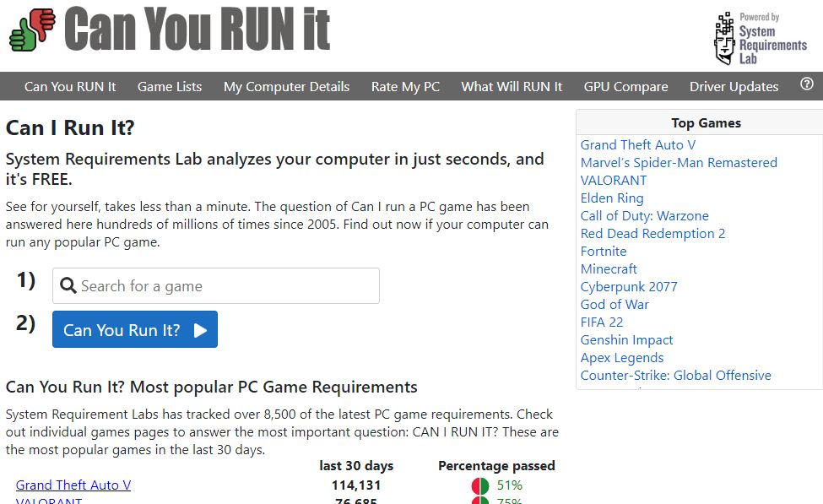Open Grand Theft Auto V in popular table

tap(73, 485)
